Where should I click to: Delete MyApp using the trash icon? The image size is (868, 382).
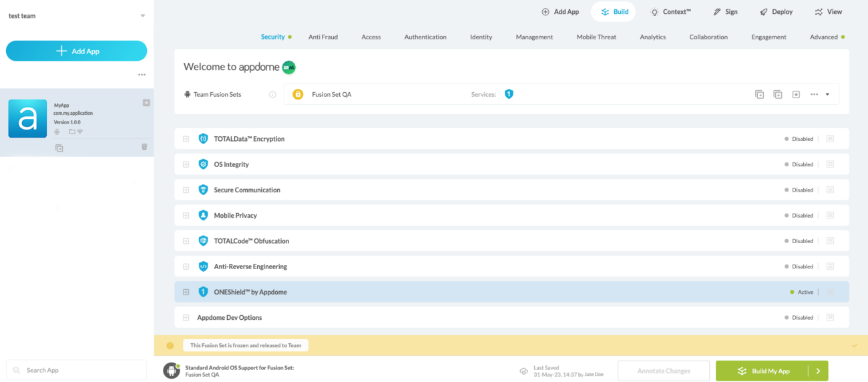(x=144, y=147)
